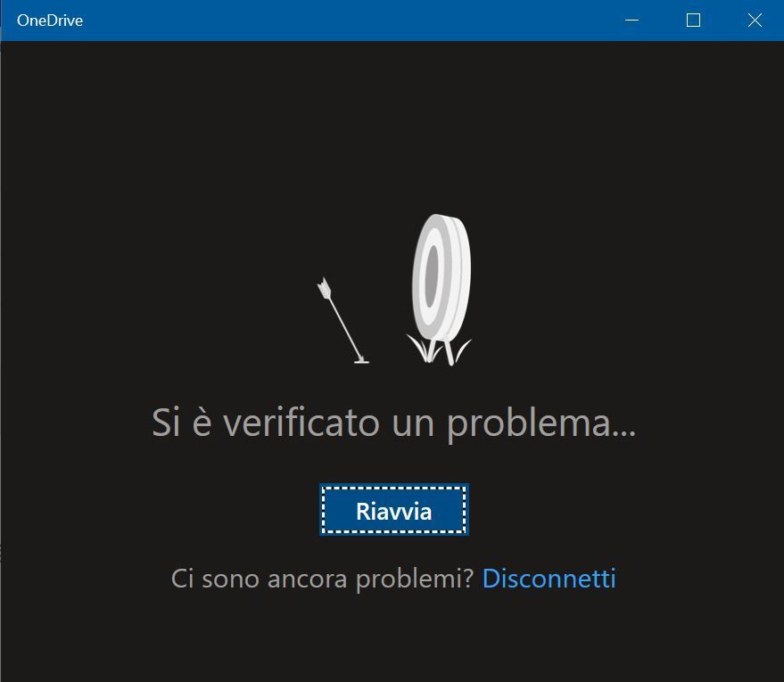The height and width of the screenshot is (682, 784).
Task: Minimize the OneDrive window
Action: (632, 21)
